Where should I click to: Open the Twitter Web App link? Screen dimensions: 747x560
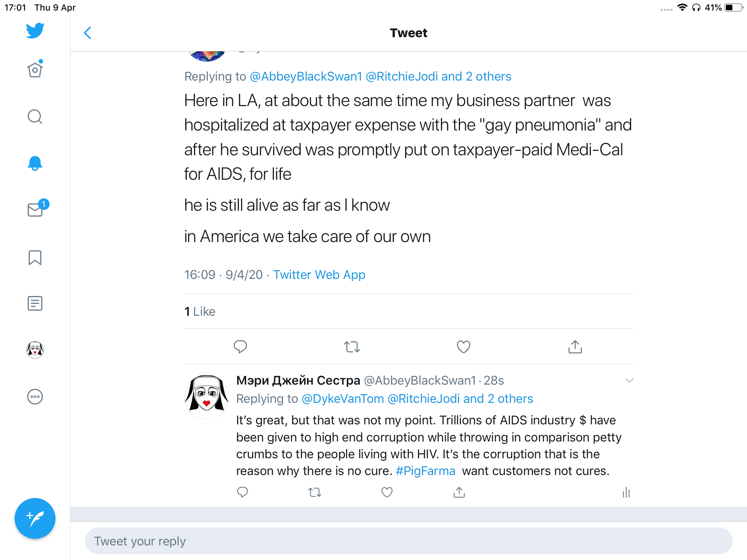319,275
